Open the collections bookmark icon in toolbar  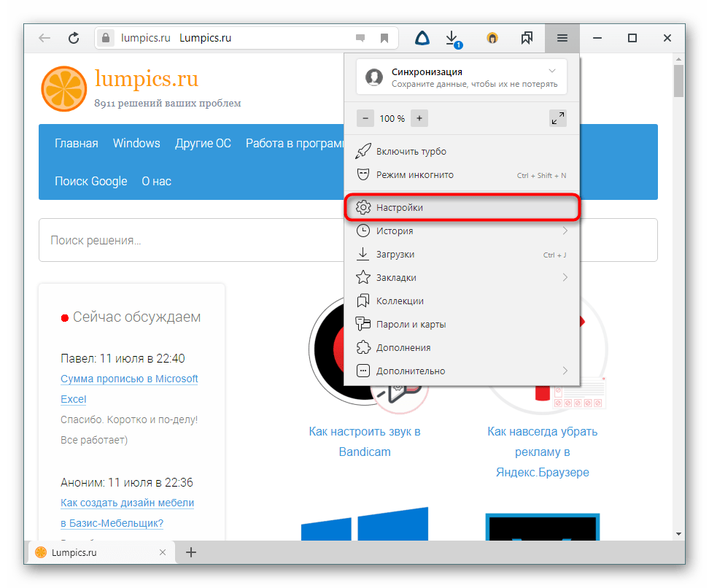[527, 38]
